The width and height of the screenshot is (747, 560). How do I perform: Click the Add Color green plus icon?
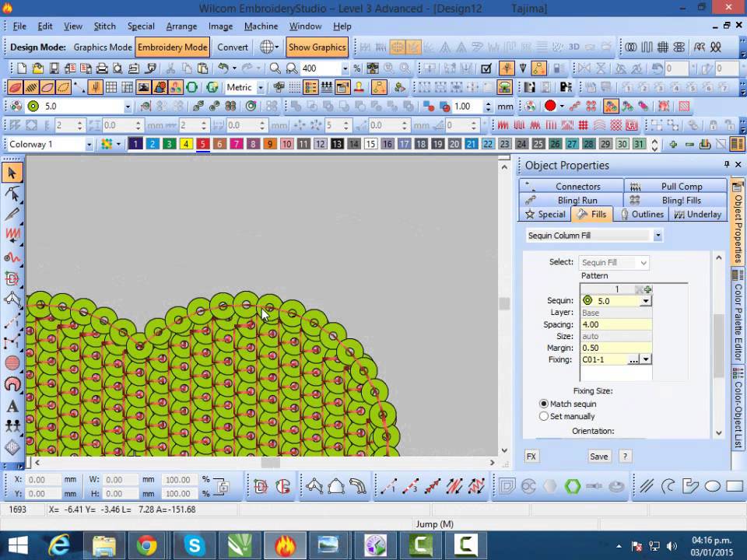[x=673, y=144]
